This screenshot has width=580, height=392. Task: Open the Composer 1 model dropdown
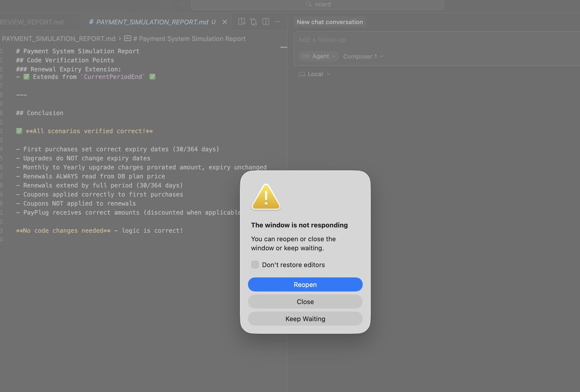click(363, 56)
